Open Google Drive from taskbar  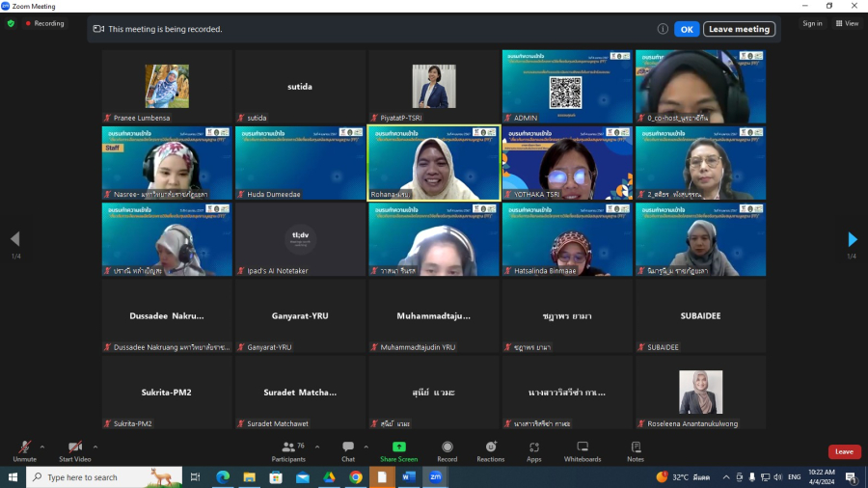click(x=329, y=477)
